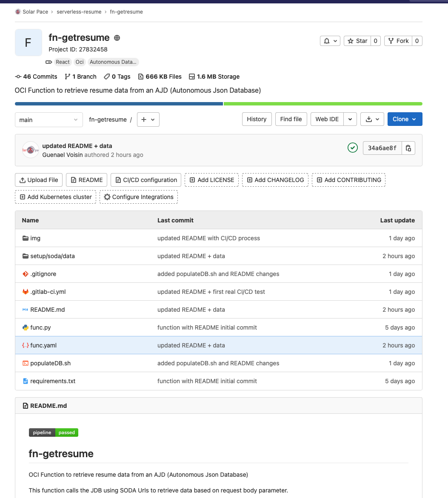The width and height of the screenshot is (448, 498).
Task: Open the 1.6 MB Storage link
Action: click(x=214, y=77)
